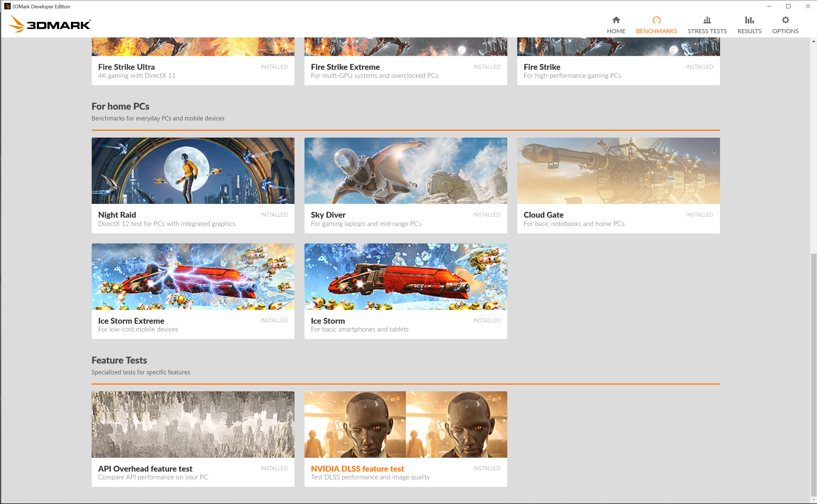Click the Benchmarks speedometer icon
817x504 pixels.
pyautogui.click(x=656, y=20)
